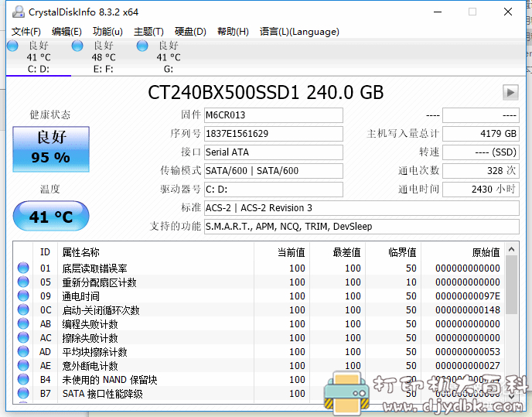The image size is (532, 417).
Task: Click status icon of row 0C 启动-关闭循环次数
Action: point(23,309)
